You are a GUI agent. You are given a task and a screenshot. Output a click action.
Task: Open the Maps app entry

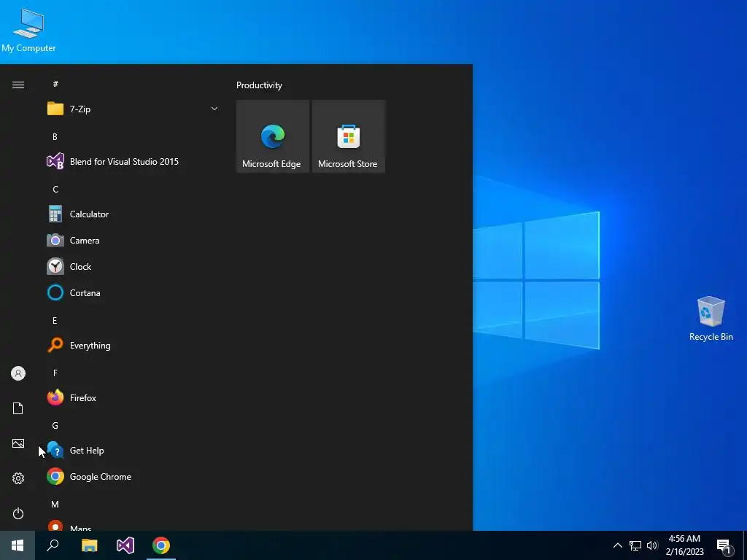click(x=133, y=526)
